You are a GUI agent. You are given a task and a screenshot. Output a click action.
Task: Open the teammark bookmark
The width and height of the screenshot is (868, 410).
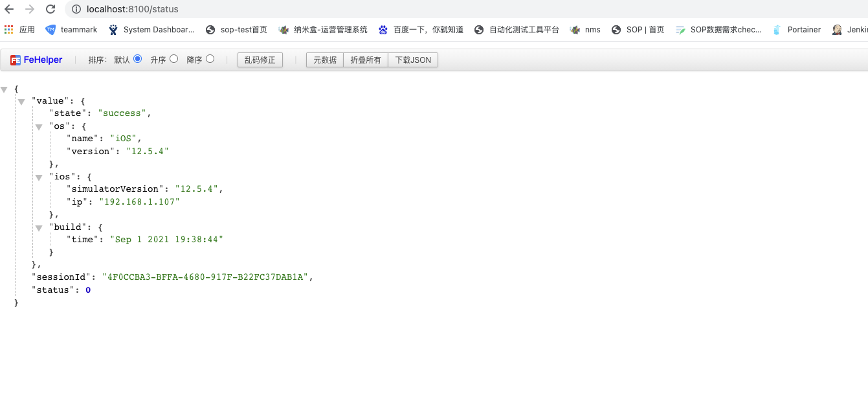coord(71,30)
